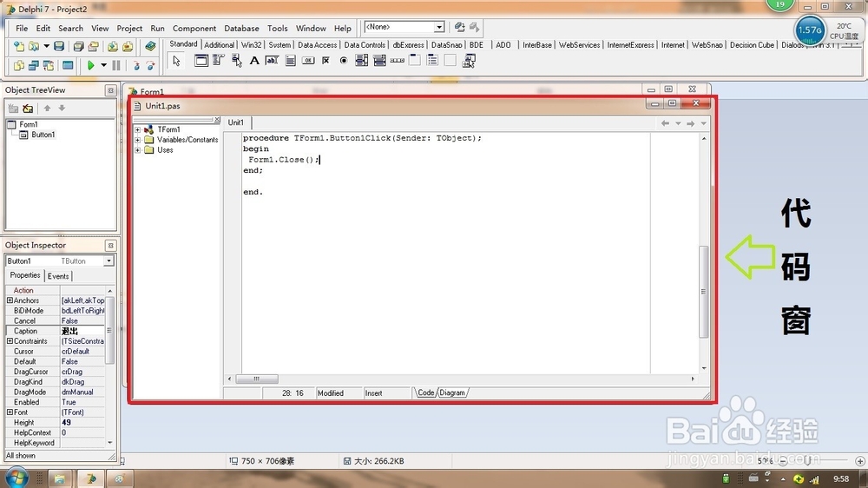Select the Frames palette component
Image resolution: width=868 pixels, height=488 pixels.
point(201,61)
